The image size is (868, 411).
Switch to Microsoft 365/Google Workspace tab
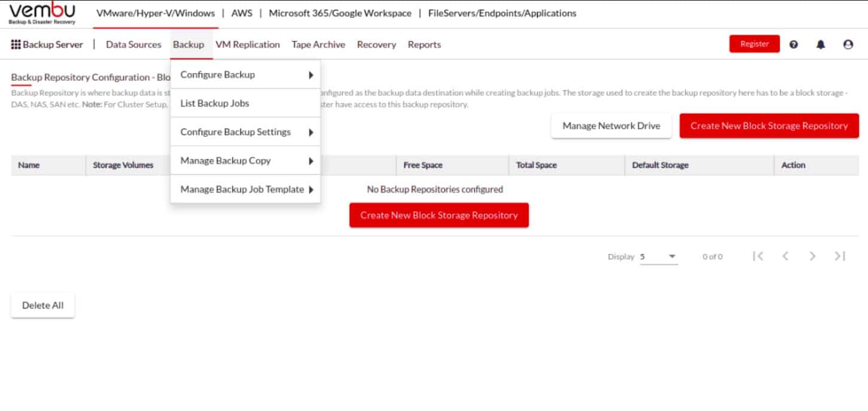coord(340,13)
